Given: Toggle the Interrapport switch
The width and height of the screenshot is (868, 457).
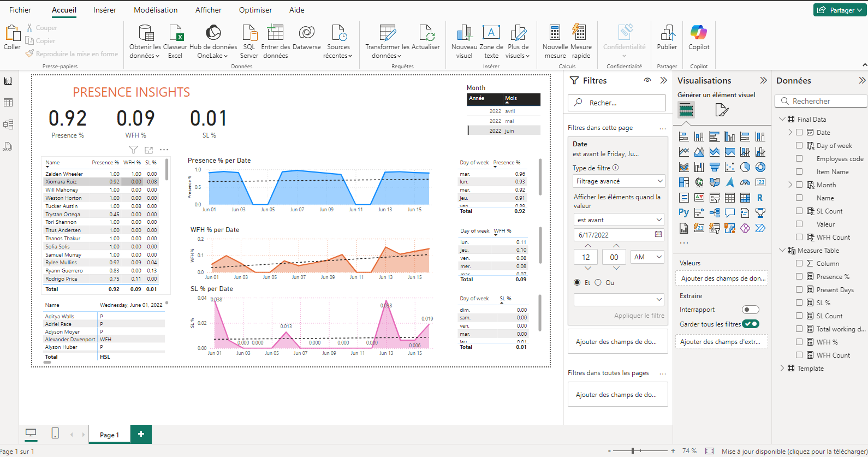Looking at the screenshot, I should tap(751, 310).
